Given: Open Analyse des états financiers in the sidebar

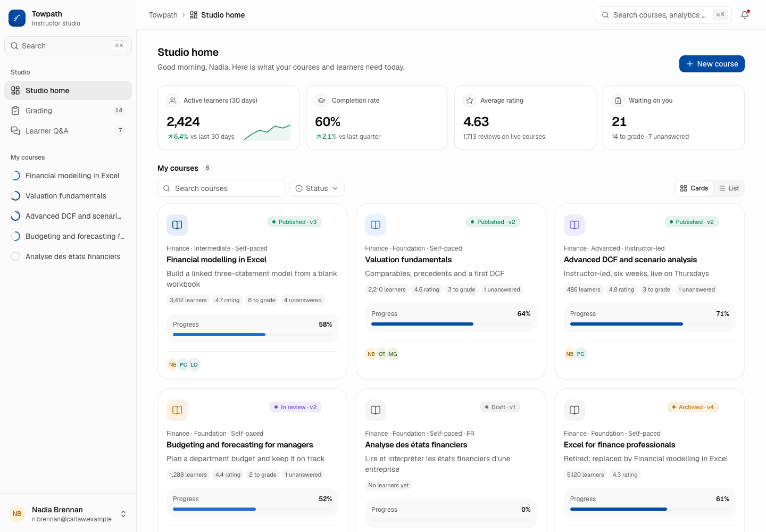Looking at the screenshot, I should 68,256.
